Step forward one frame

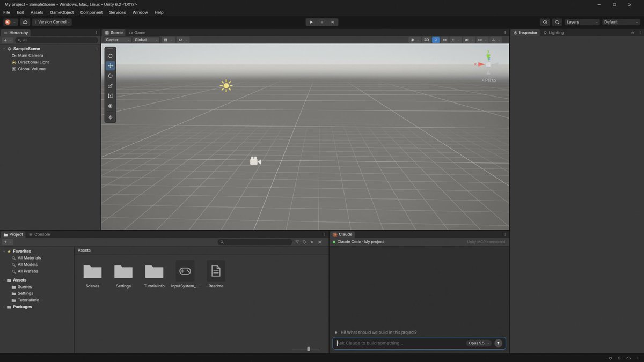[x=333, y=22]
